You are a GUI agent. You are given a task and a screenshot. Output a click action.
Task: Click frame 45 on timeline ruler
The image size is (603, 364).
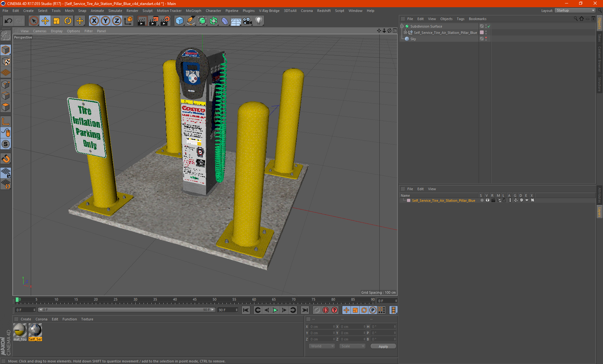[195, 300]
